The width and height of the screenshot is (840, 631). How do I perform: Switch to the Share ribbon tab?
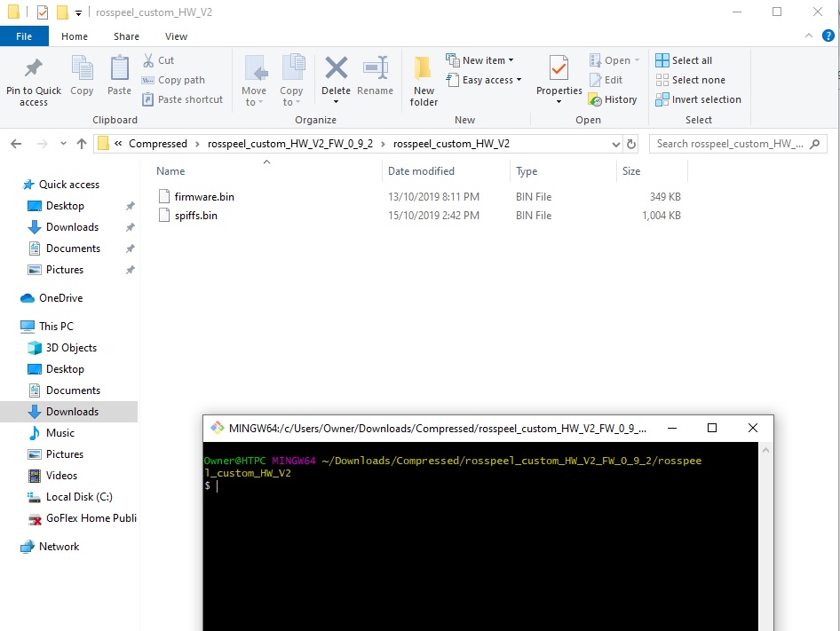coord(126,36)
